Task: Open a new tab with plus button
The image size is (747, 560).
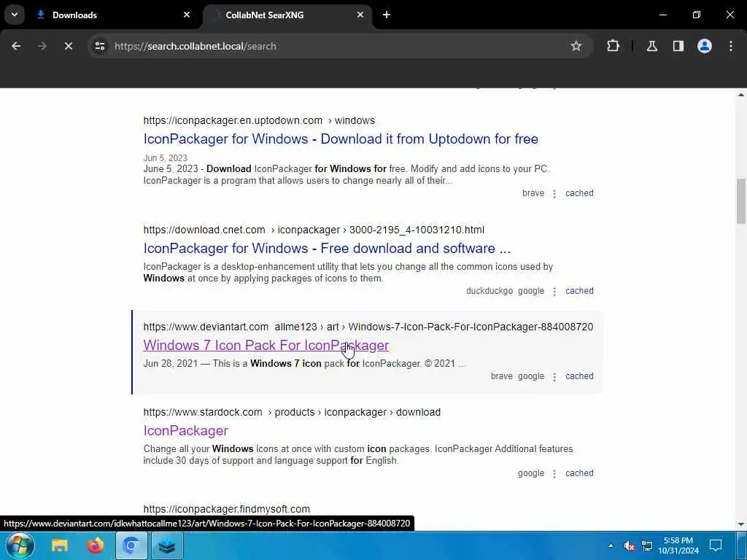Action: tap(387, 15)
